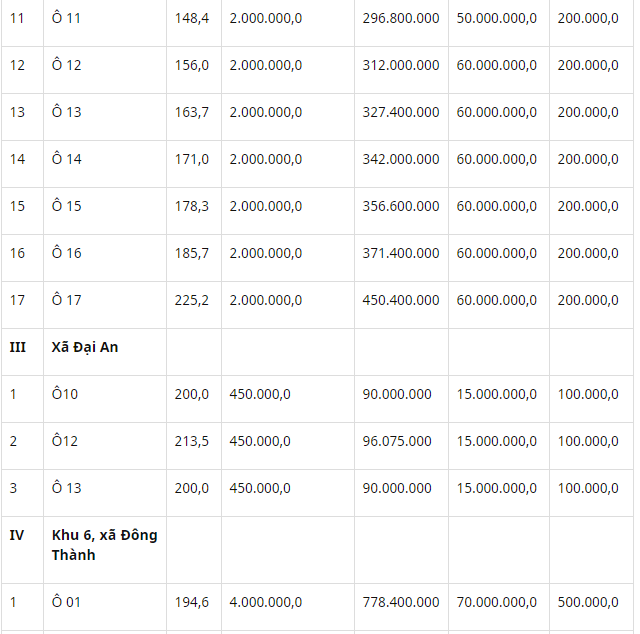
Task: Click area value 213,5
Action: click(191, 441)
